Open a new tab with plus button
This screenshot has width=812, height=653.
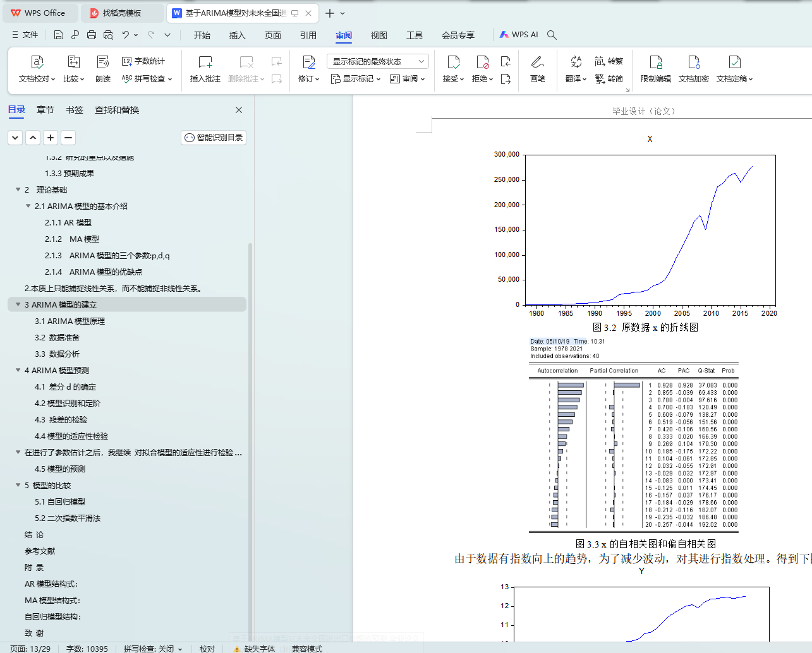(330, 13)
